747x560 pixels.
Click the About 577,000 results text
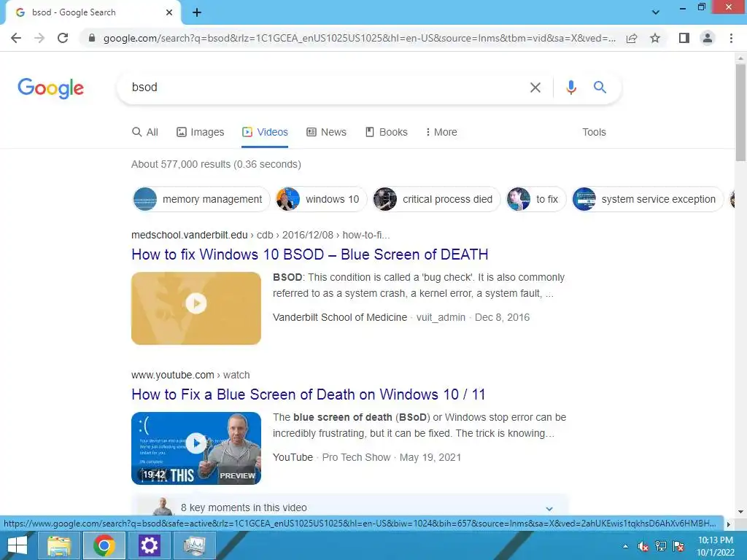tap(216, 164)
